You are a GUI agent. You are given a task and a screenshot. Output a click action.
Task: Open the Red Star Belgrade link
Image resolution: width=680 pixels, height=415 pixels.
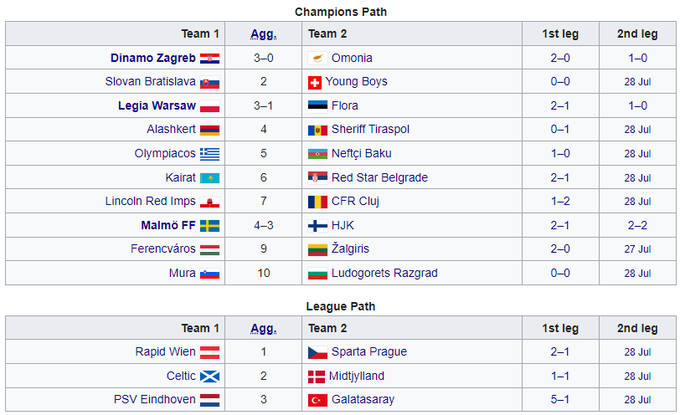[379, 178]
